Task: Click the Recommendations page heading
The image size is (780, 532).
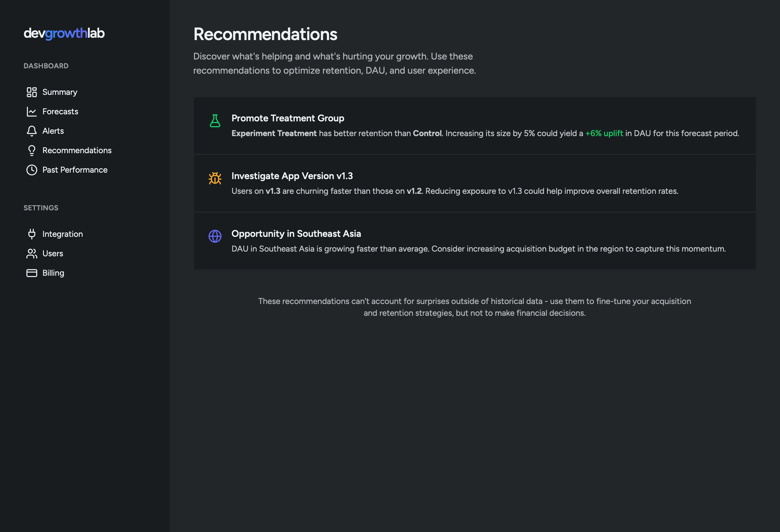Action: click(x=265, y=34)
